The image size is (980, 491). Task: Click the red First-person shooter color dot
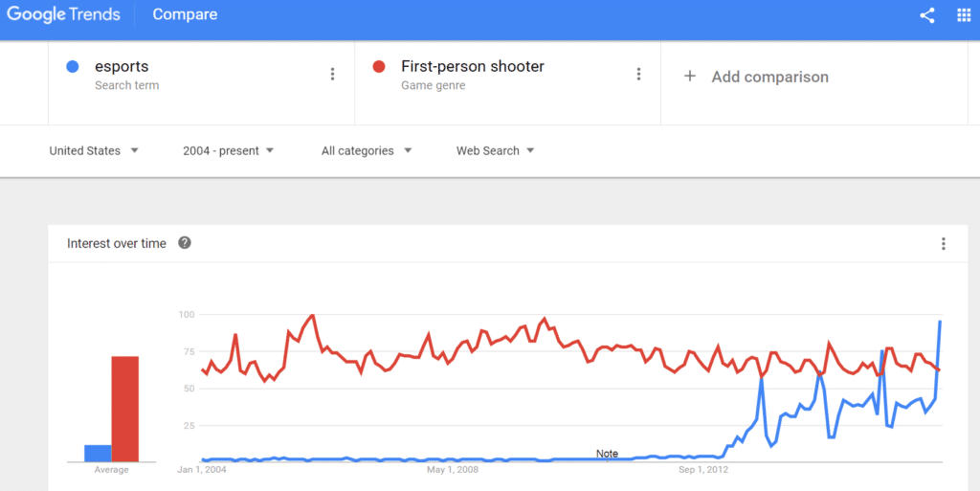pyautogui.click(x=379, y=66)
